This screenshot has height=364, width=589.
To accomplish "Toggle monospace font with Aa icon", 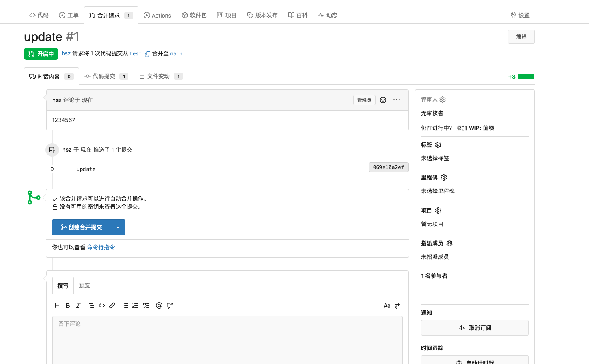I will click(387, 306).
